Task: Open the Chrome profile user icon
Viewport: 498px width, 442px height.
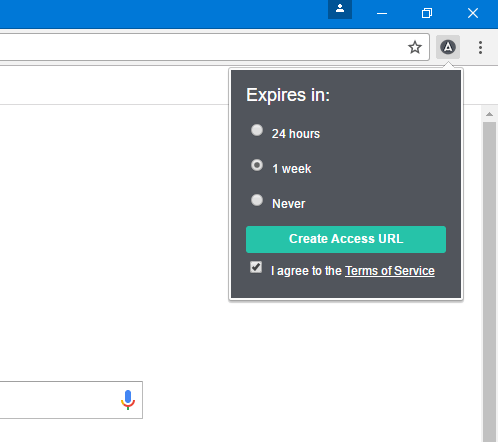Action: tap(340, 9)
